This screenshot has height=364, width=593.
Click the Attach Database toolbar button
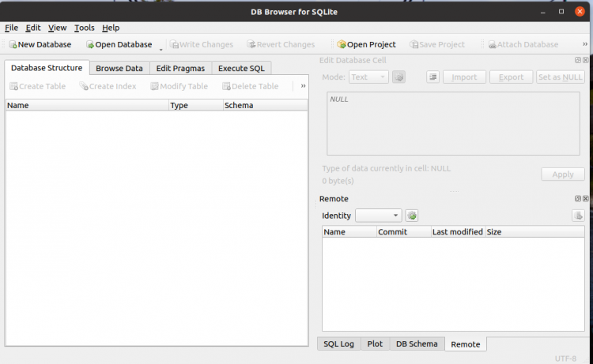pos(523,44)
